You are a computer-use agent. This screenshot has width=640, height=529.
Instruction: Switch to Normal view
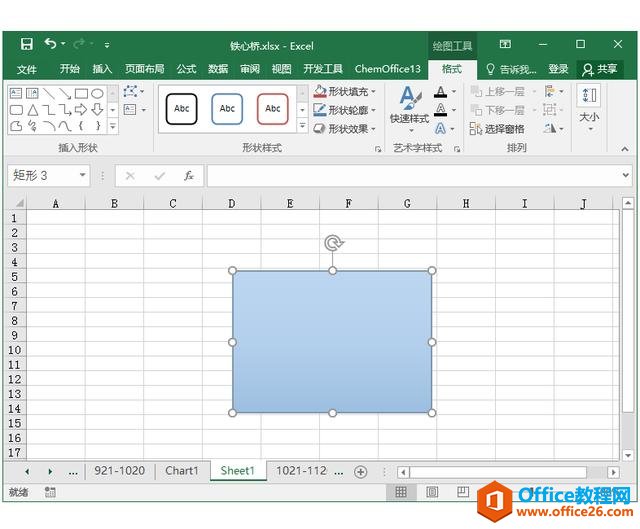click(x=401, y=492)
